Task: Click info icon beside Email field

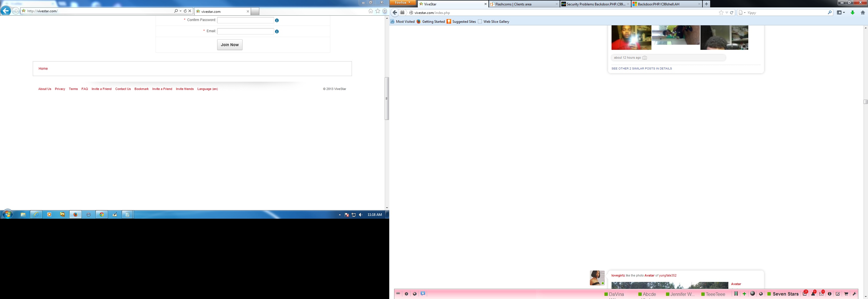Action: [277, 32]
